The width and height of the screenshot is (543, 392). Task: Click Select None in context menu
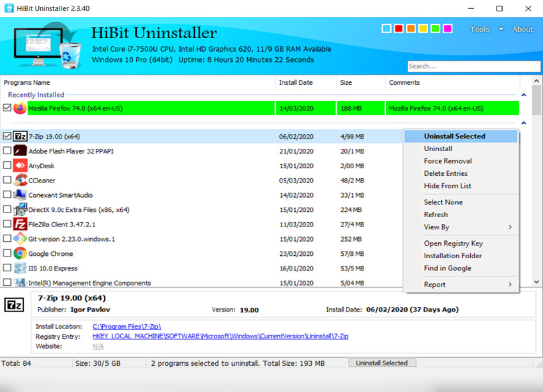click(x=461, y=202)
